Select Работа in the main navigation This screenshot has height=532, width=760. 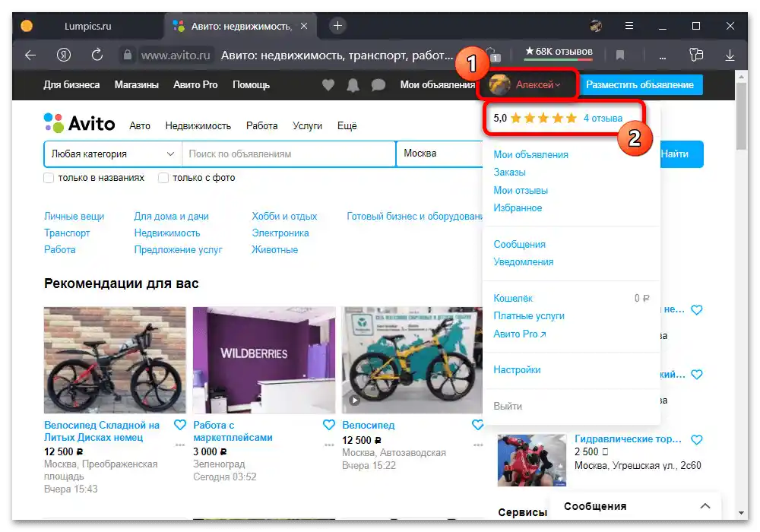[x=261, y=126]
